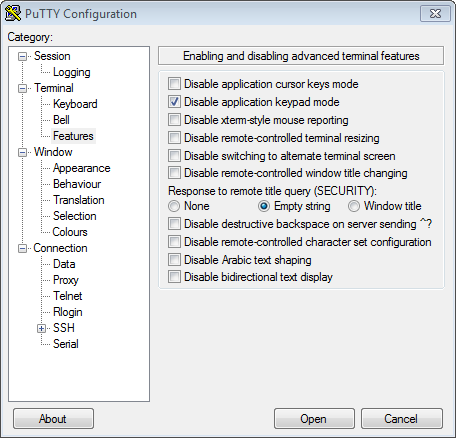
Task: Click the Cancel button
Action: pyautogui.click(x=402, y=419)
